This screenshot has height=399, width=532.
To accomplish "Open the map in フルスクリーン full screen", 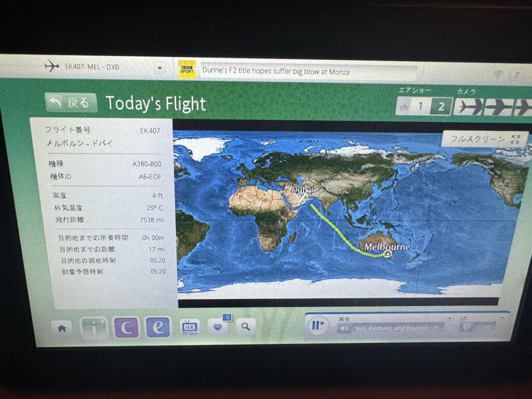I will [484, 139].
